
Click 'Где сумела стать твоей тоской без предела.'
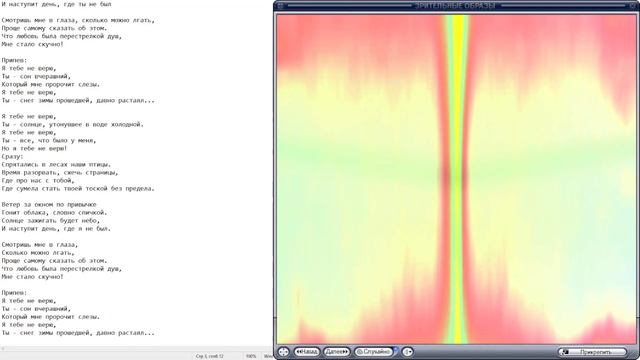(78, 189)
